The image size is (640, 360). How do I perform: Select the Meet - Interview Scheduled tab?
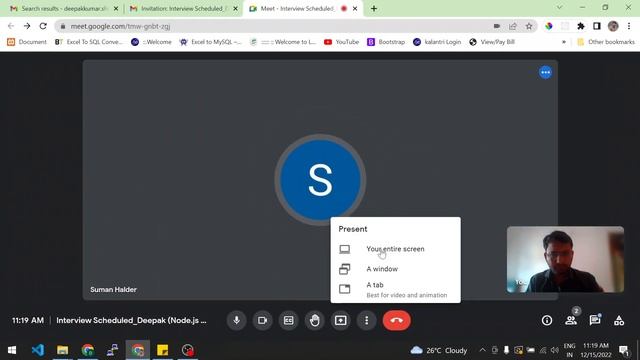pyautogui.click(x=302, y=9)
